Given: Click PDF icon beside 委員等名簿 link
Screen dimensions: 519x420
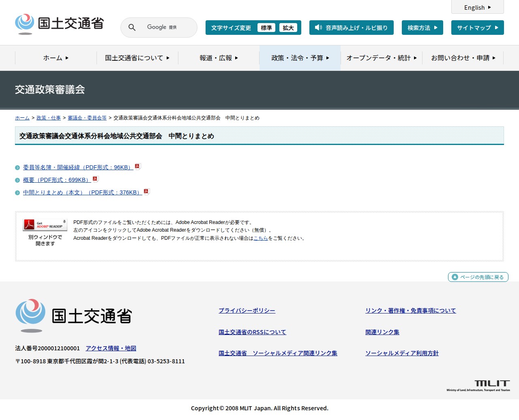Looking at the screenshot, I should (137, 166).
